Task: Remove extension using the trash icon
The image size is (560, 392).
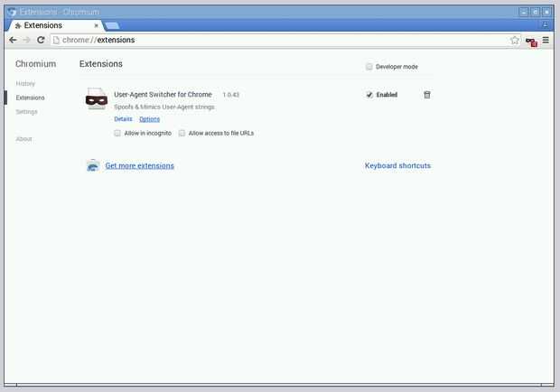Action: click(x=427, y=95)
